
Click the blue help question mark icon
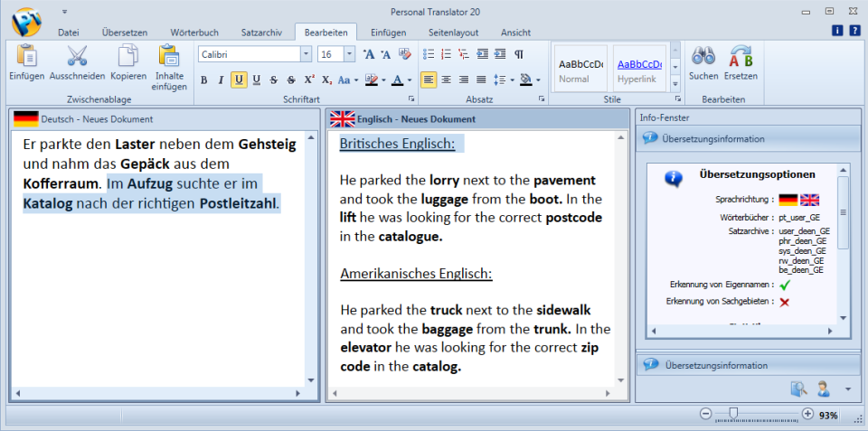(854, 31)
